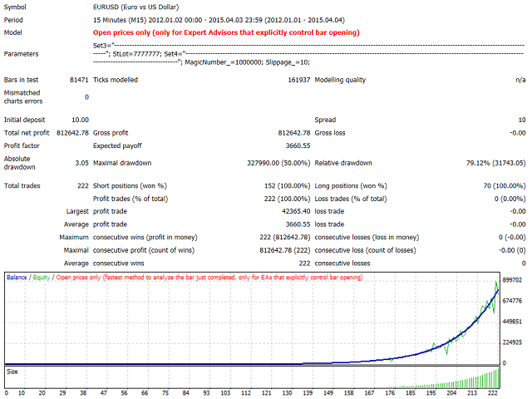Click the "MagicNumber_=1000000" parameter text
The height and width of the screenshot is (399, 532).
224,62
